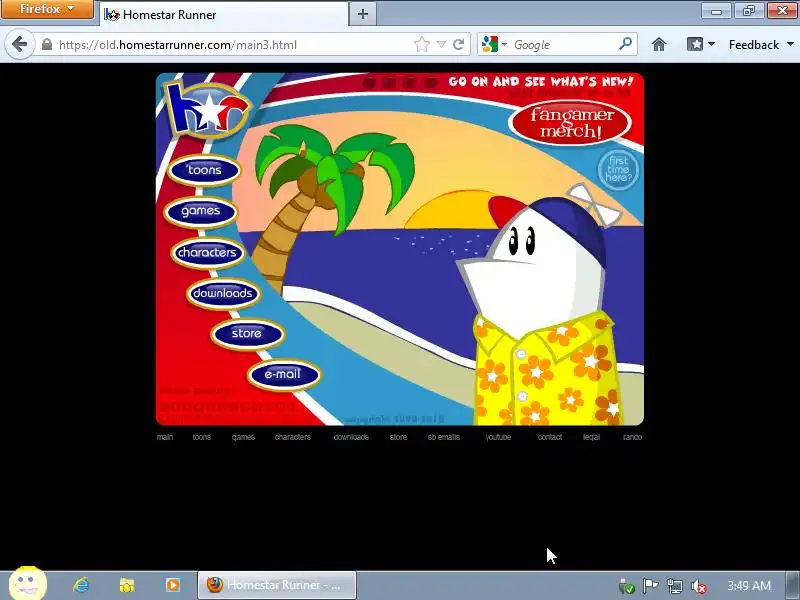Open the file explorer taskbar icon
The height and width of the screenshot is (600, 800).
[127, 585]
